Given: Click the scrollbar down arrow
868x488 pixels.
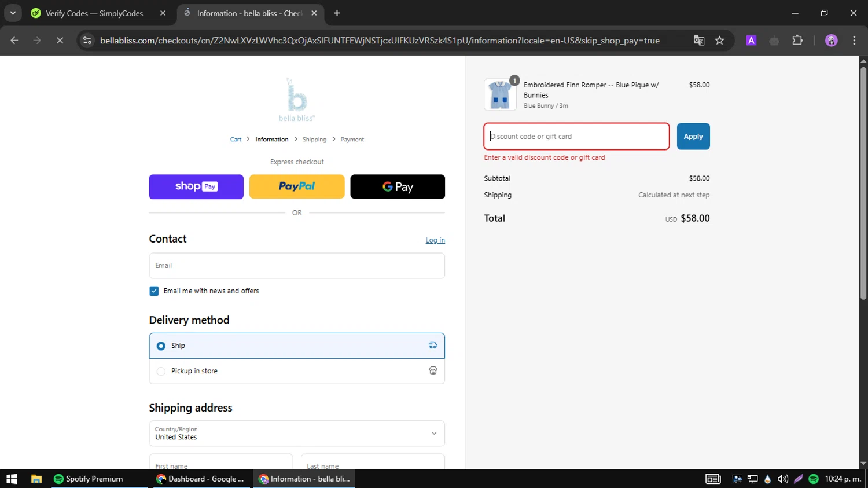Looking at the screenshot, I should pos(863,464).
